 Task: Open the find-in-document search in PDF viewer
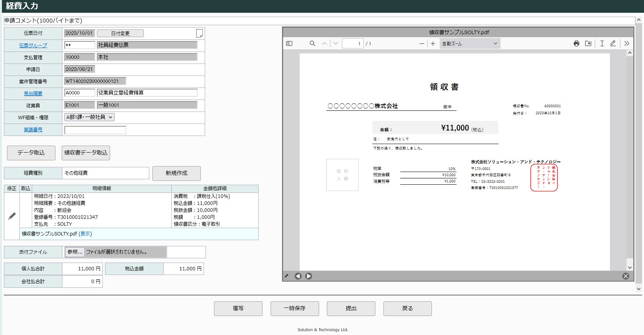coord(312,44)
